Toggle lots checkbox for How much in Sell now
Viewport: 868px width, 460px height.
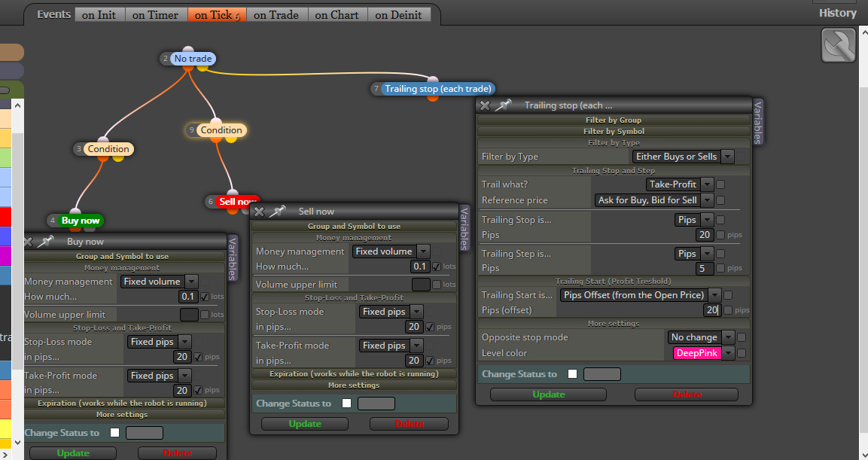click(436, 267)
